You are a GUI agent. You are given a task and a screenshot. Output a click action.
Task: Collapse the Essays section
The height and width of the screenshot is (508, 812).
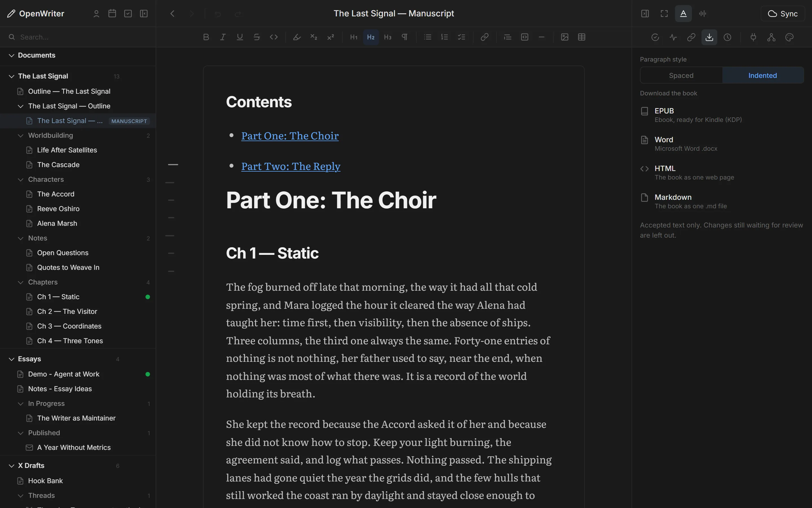pyautogui.click(x=11, y=359)
